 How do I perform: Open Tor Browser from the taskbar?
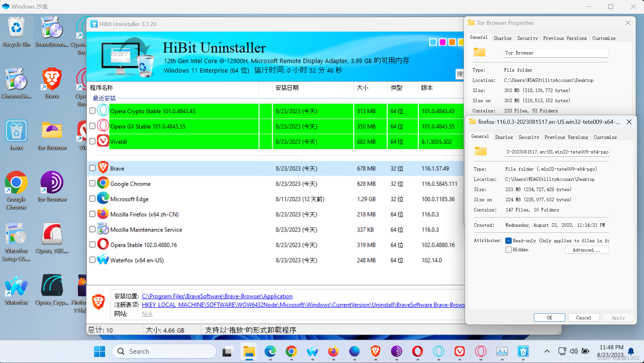396,352
